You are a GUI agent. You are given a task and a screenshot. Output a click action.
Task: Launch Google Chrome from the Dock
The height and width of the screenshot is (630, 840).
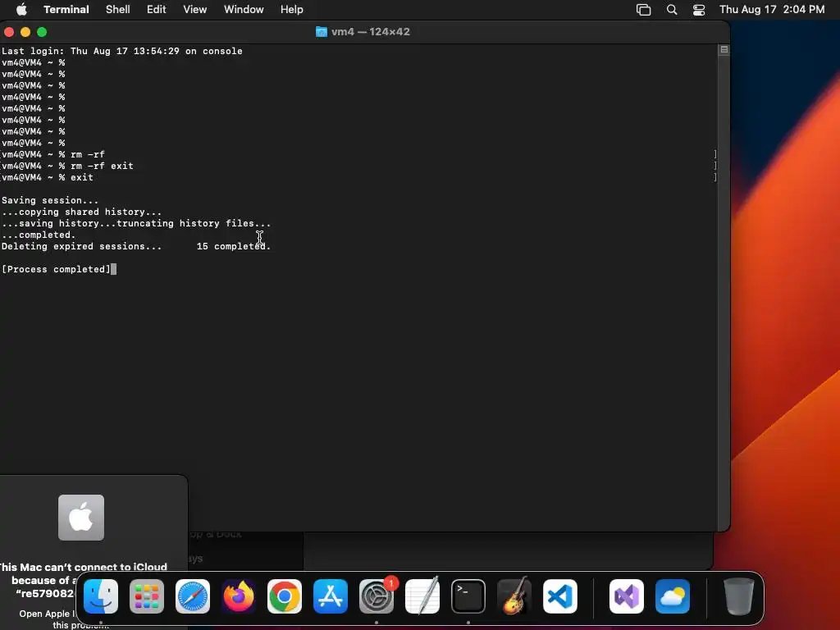point(285,596)
